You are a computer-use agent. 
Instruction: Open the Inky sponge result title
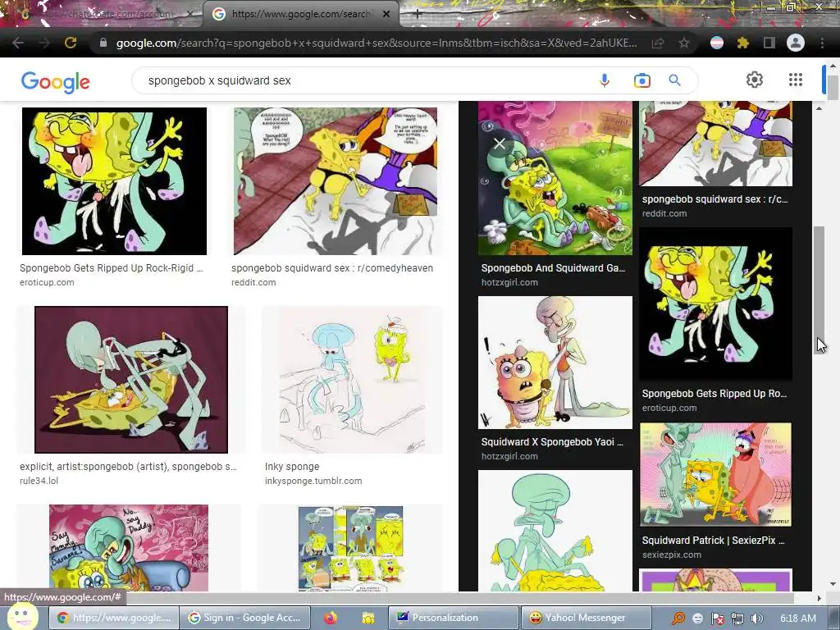click(292, 467)
